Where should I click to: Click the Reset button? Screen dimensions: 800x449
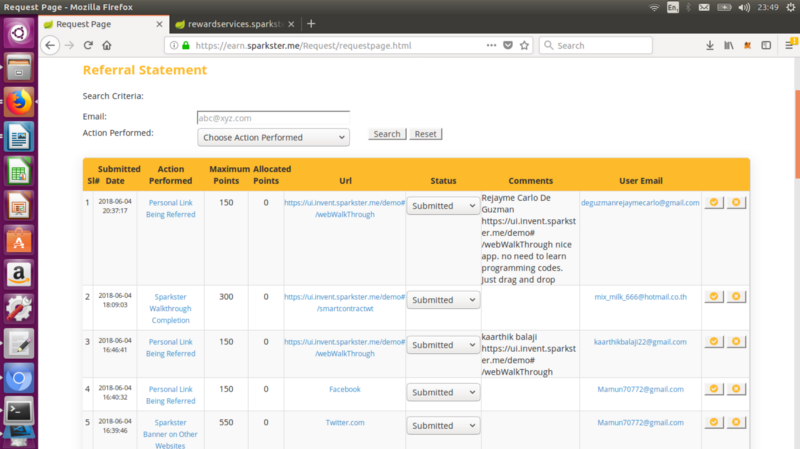point(426,134)
